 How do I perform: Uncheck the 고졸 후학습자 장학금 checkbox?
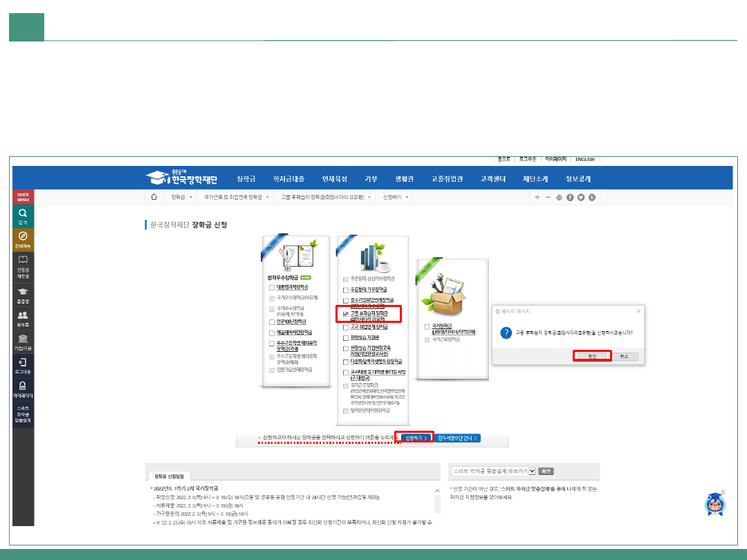346,314
